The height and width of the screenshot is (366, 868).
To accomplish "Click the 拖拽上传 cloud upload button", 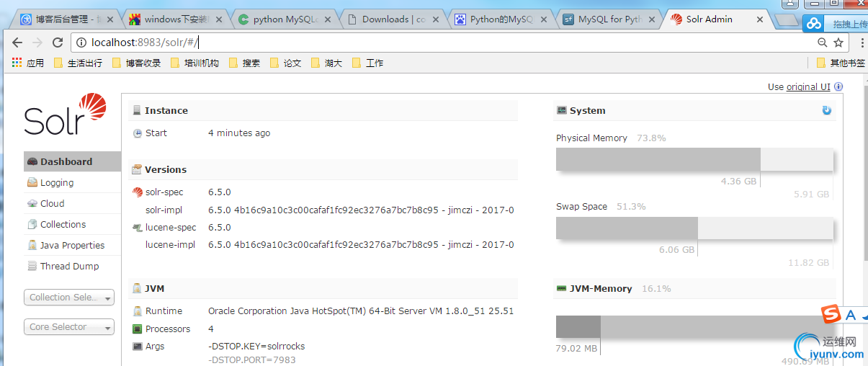I will coord(836,24).
